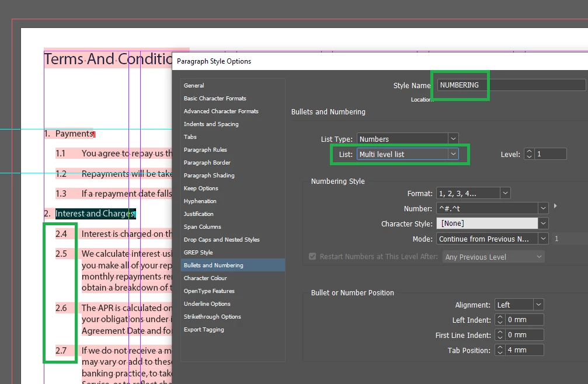Open Strikethrough Options section
Viewport: 588px width, 384px height.
pyautogui.click(x=212, y=316)
